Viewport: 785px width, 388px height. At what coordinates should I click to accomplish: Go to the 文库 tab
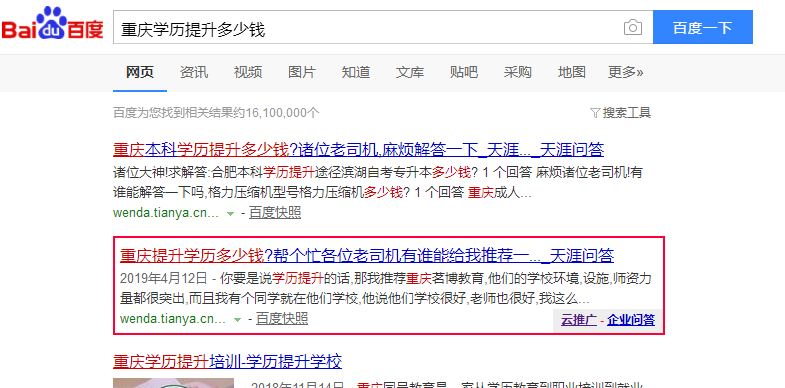point(410,72)
